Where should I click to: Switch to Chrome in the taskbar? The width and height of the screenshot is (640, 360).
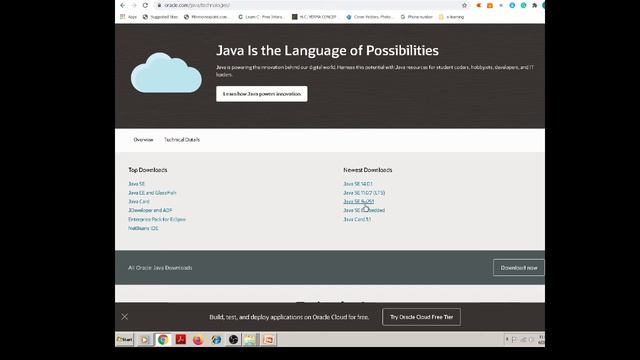pos(163,340)
